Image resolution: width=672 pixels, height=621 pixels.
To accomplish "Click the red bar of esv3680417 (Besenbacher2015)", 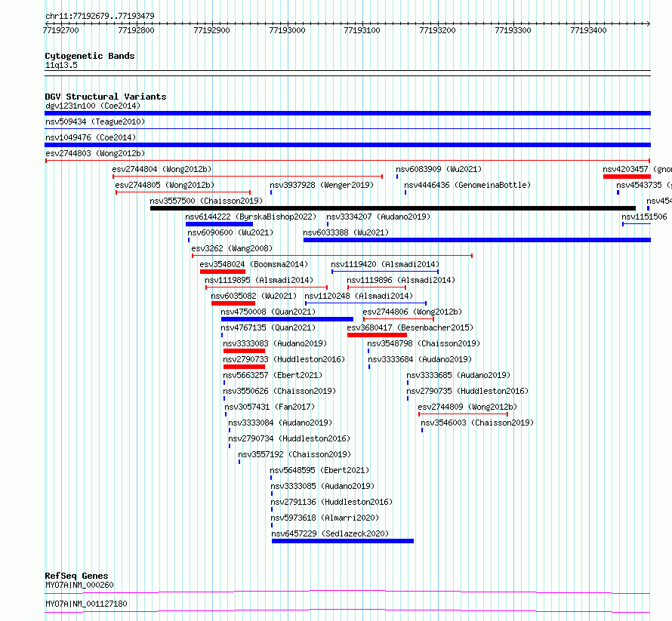I will (x=377, y=335).
